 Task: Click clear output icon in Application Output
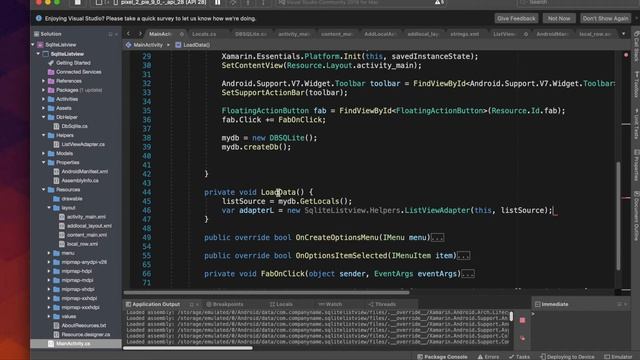pos(522,338)
